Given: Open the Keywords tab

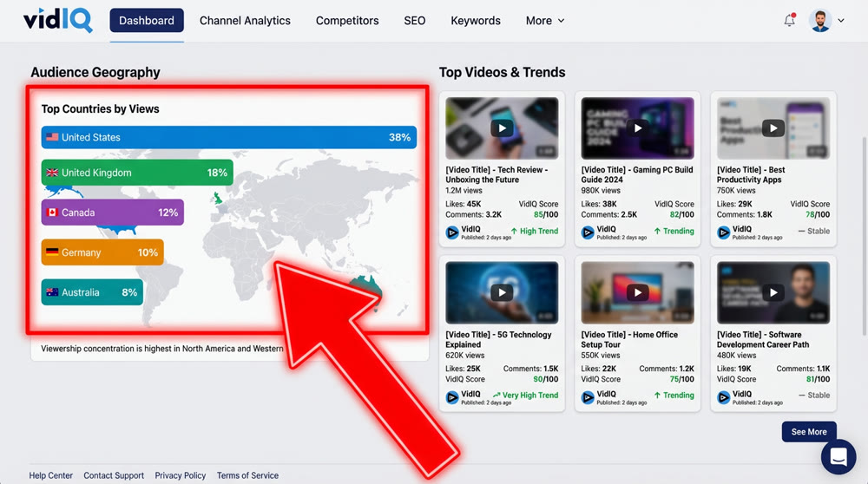Looking at the screenshot, I should click(x=476, y=21).
